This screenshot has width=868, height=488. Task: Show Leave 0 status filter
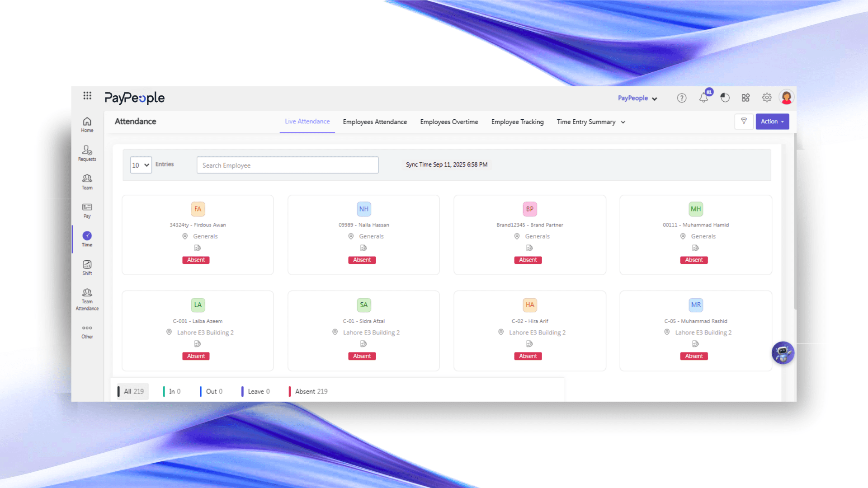[x=258, y=391]
